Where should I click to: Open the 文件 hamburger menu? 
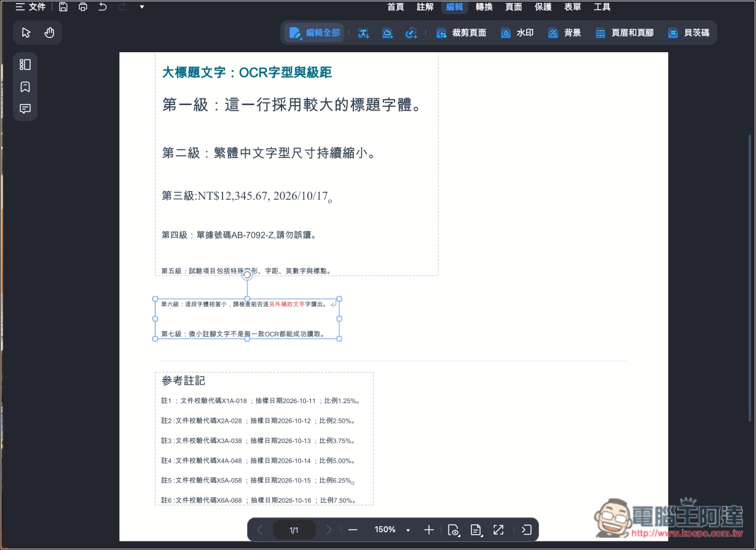[x=30, y=7]
